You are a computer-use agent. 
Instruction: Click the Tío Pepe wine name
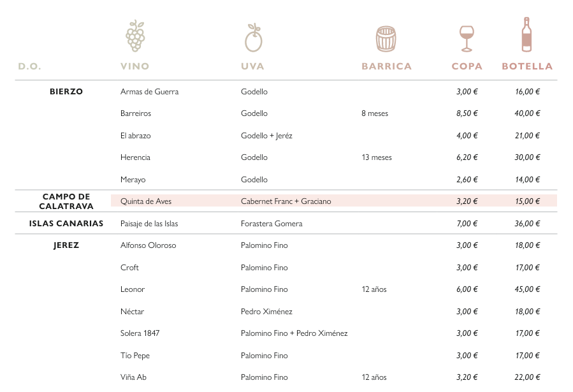coord(135,356)
